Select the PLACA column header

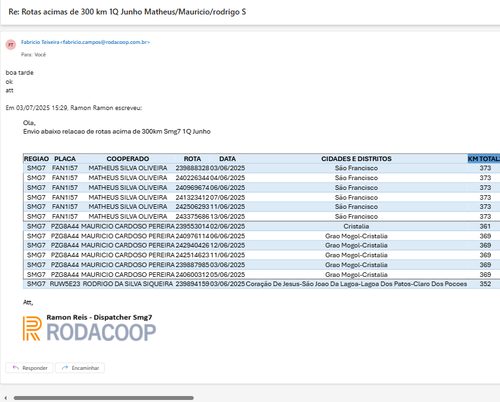click(x=65, y=159)
